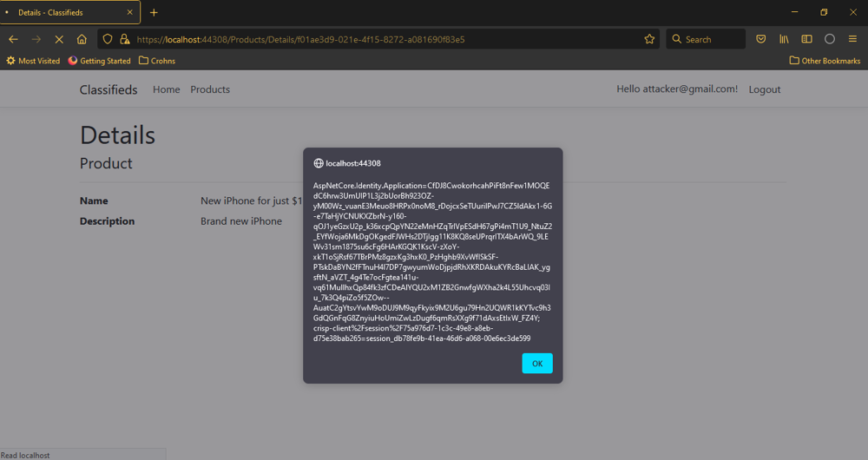Click the Logout link in the navbar
This screenshot has height=460, width=868.
pos(765,89)
